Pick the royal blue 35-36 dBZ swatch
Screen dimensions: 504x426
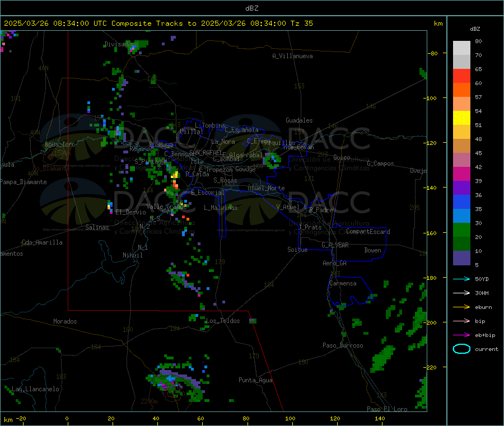point(461,202)
